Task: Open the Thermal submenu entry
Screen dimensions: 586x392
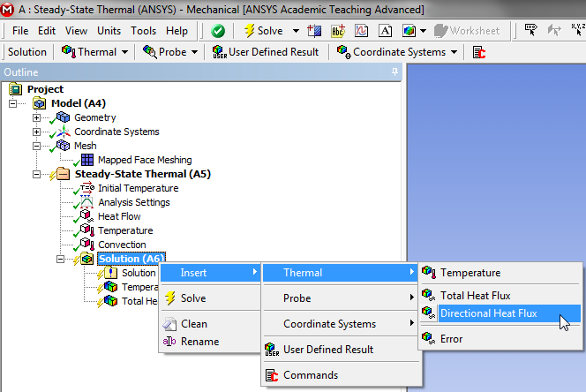Action: [340, 273]
